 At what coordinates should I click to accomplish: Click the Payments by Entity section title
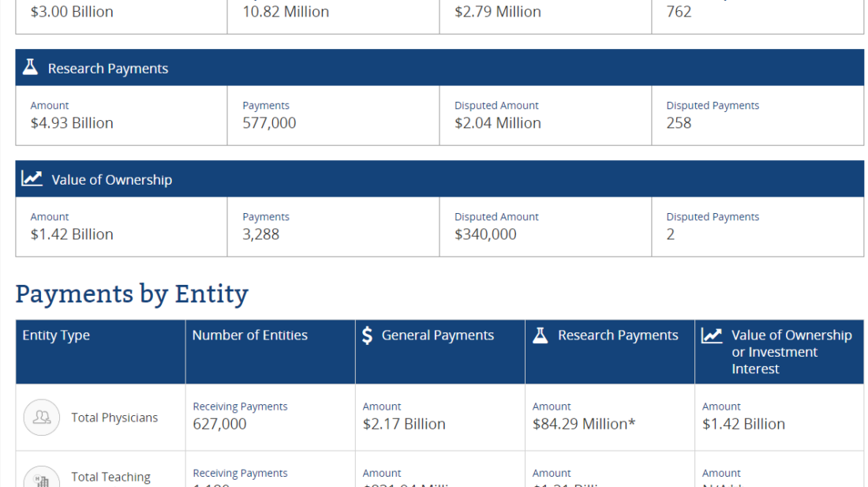click(x=133, y=294)
